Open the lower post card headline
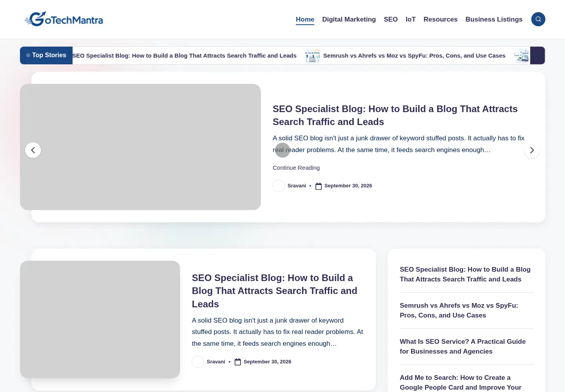 coord(275,291)
